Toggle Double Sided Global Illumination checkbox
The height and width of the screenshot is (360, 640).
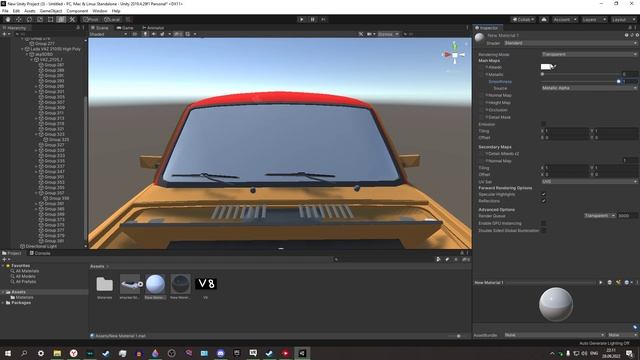click(x=543, y=230)
